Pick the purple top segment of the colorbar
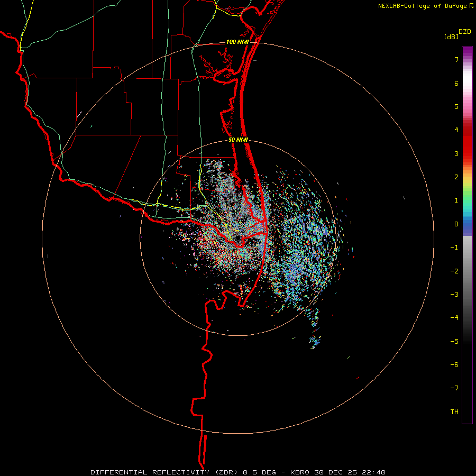476x476 pixels. [467, 52]
